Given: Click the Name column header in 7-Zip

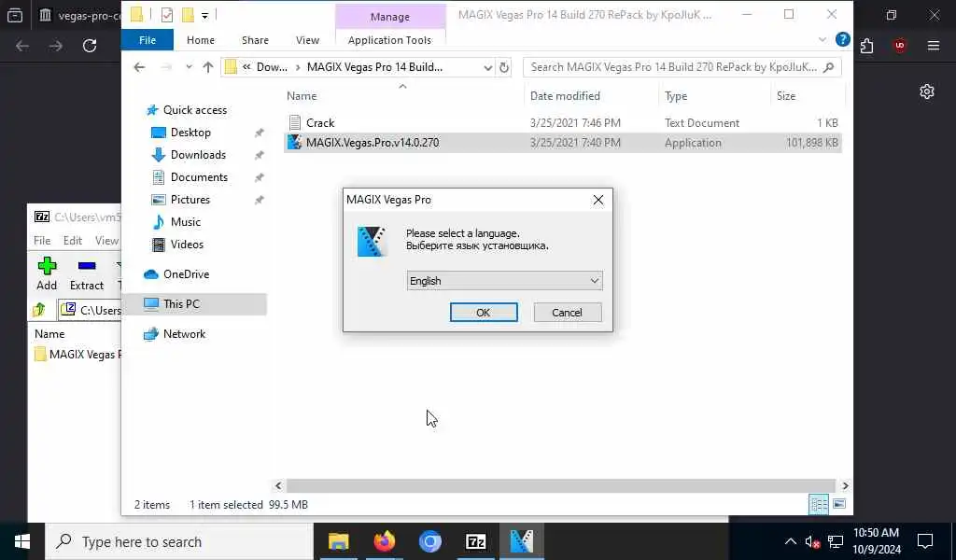Looking at the screenshot, I should pos(49,334).
